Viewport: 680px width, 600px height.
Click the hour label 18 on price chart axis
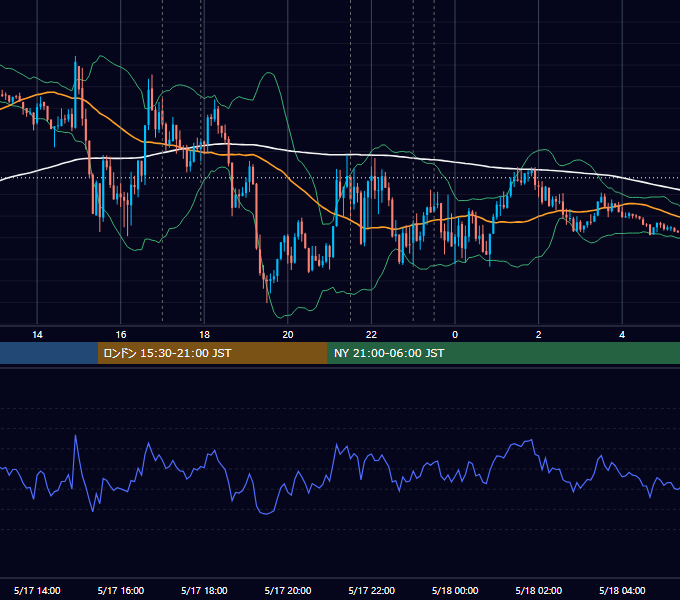(x=204, y=335)
